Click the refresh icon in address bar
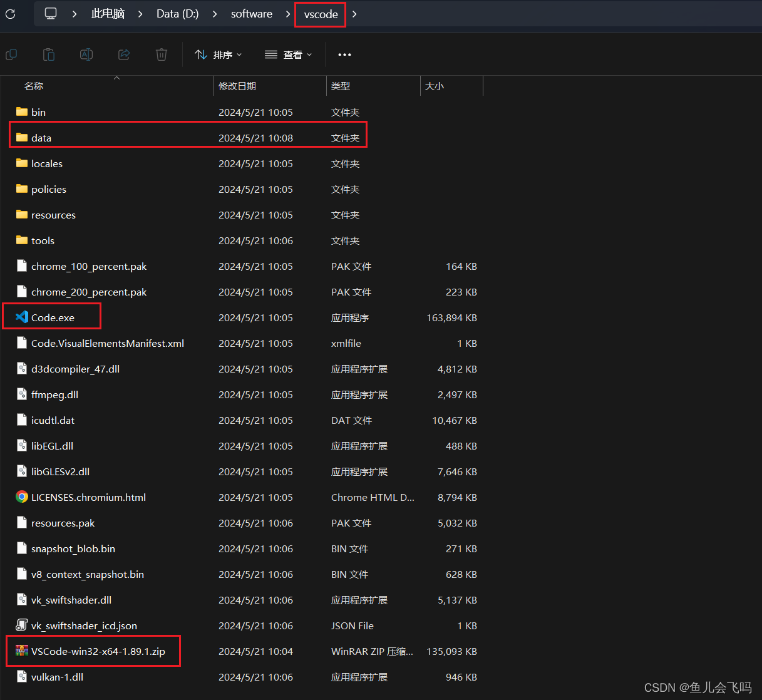This screenshot has height=700, width=762. [x=10, y=13]
